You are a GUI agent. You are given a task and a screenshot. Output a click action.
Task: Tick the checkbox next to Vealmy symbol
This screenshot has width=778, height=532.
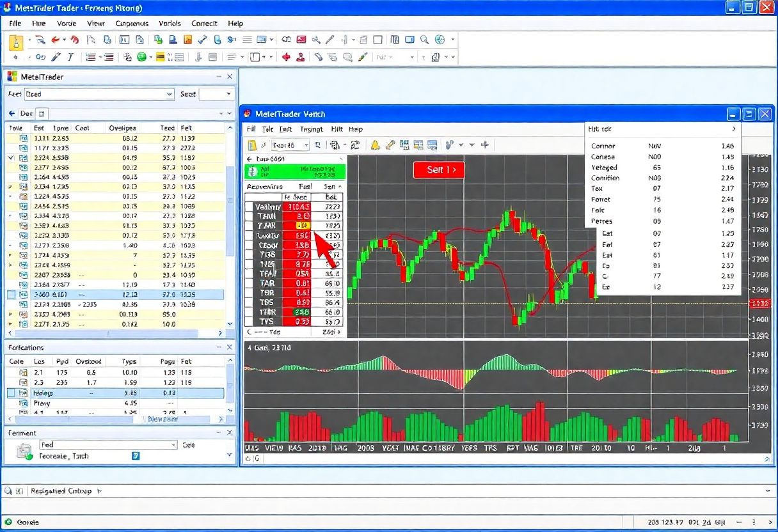[250, 207]
